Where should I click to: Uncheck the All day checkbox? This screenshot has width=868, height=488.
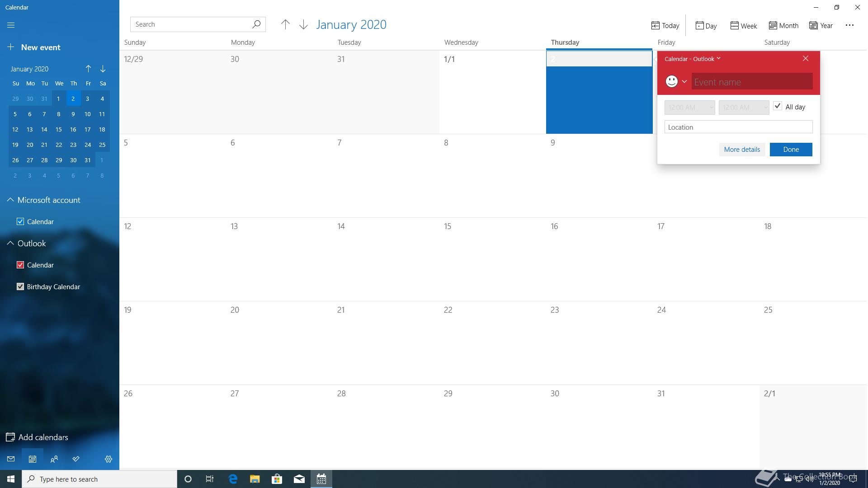tap(778, 106)
